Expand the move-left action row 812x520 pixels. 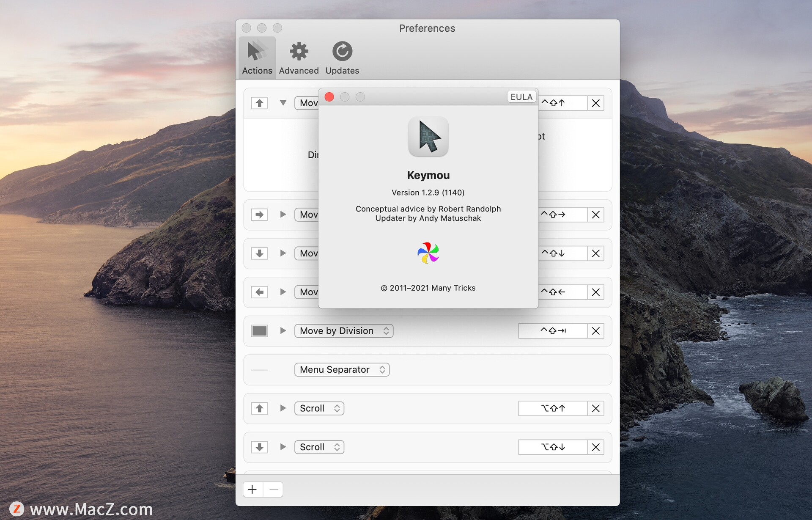coord(283,292)
